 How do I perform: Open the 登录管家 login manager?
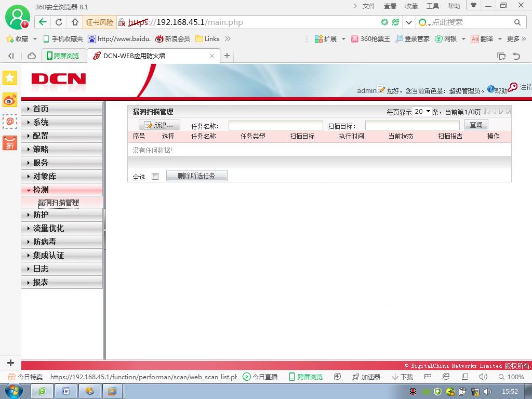412,38
